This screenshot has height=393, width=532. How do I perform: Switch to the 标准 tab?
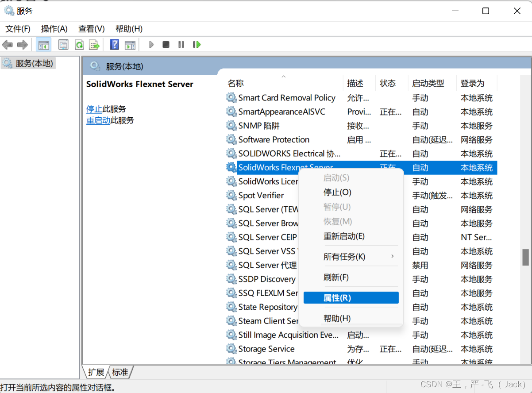(120, 372)
